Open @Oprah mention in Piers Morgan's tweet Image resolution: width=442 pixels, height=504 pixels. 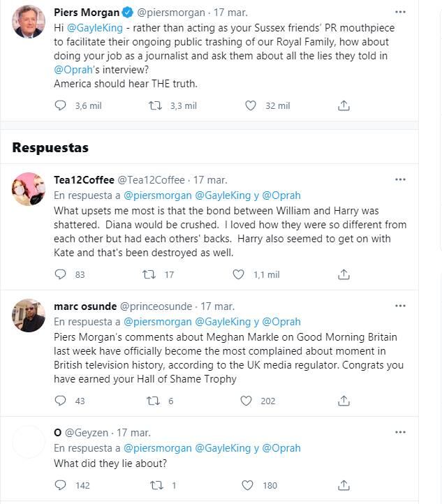point(75,71)
